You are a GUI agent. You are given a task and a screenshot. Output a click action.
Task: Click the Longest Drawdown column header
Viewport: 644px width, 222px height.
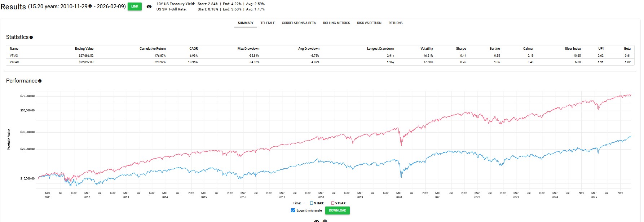[380, 49]
